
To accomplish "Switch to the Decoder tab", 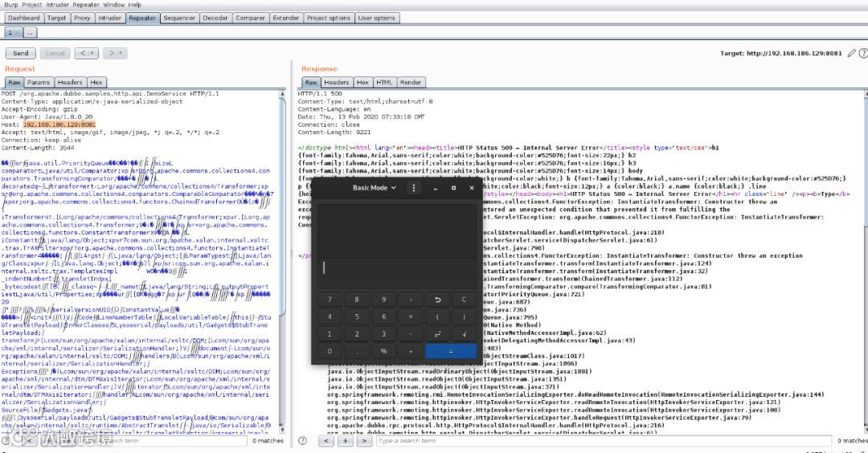I will tap(215, 18).
